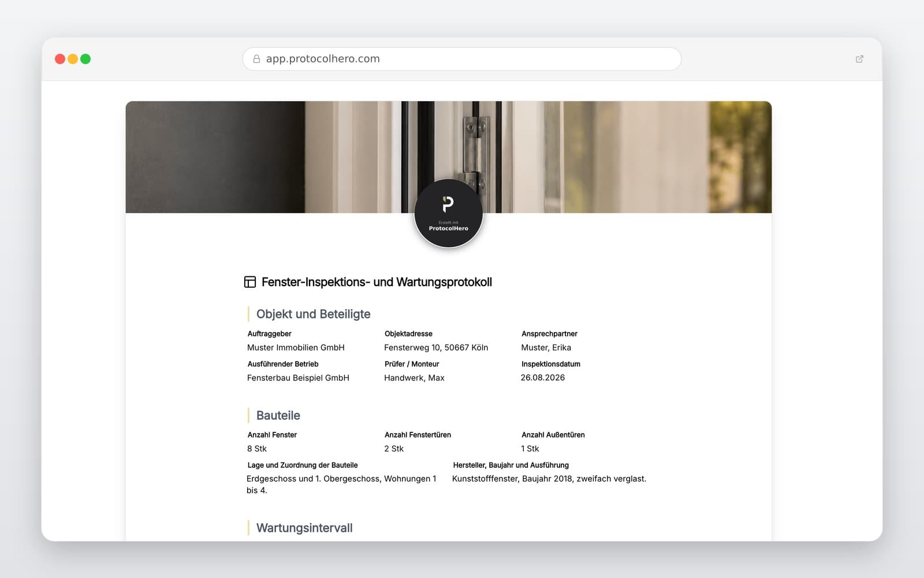Click the yellow minimize window button

(x=73, y=59)
